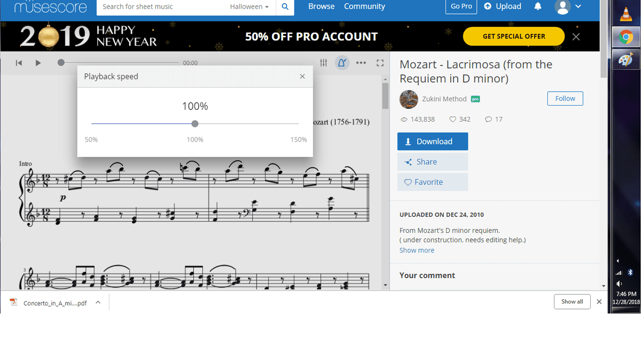Click the blue Download button
Viewport: 644px width, 362px height.
pyautogui.click(x=433, y=142)
